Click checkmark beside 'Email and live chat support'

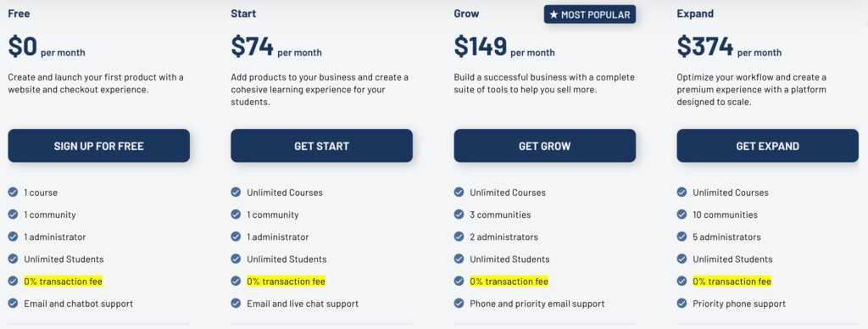(236, 304)
